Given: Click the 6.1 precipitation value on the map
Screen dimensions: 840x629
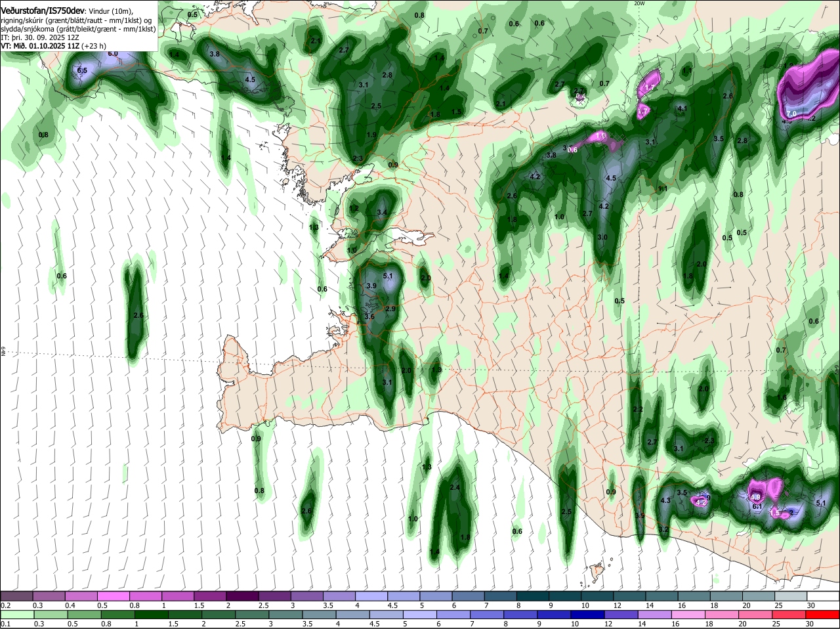Looking at the screenshot, I should tap(757, 506).
